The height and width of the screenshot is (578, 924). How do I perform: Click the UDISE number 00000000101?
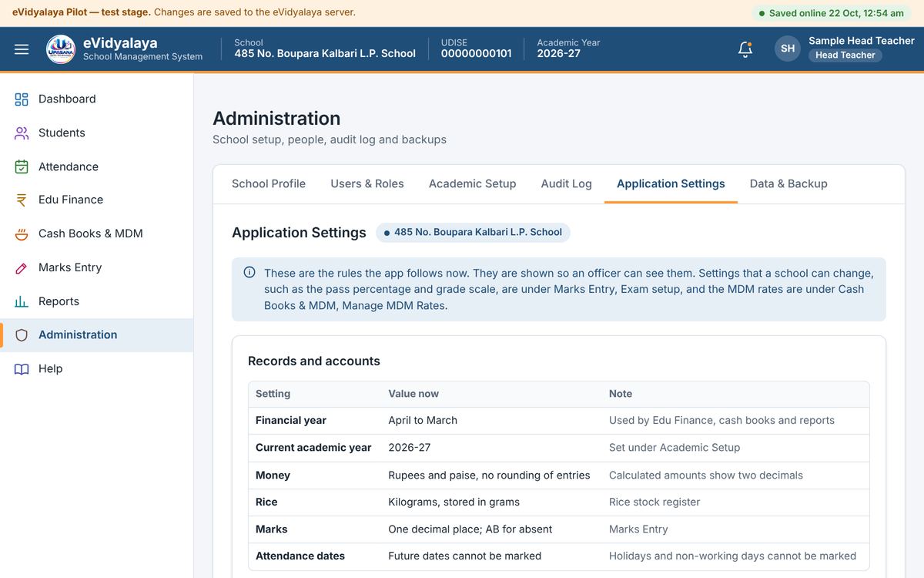pyautogui.click(x=476, y=53)
